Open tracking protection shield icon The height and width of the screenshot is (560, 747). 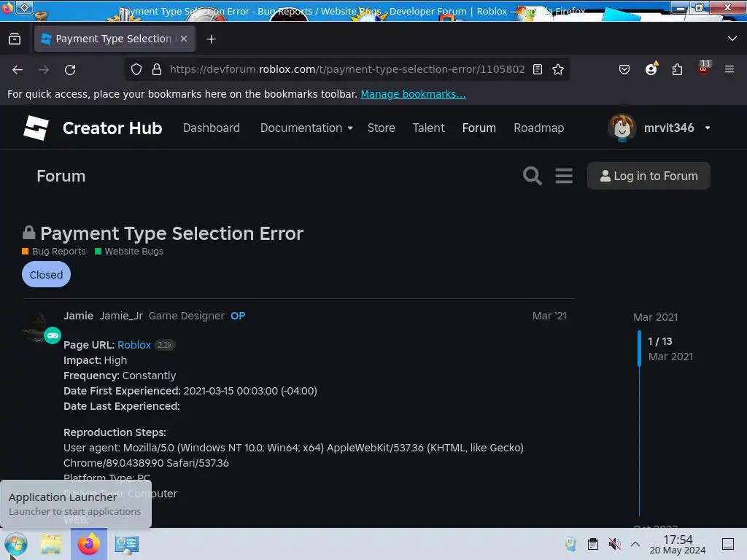click(136, 69)
